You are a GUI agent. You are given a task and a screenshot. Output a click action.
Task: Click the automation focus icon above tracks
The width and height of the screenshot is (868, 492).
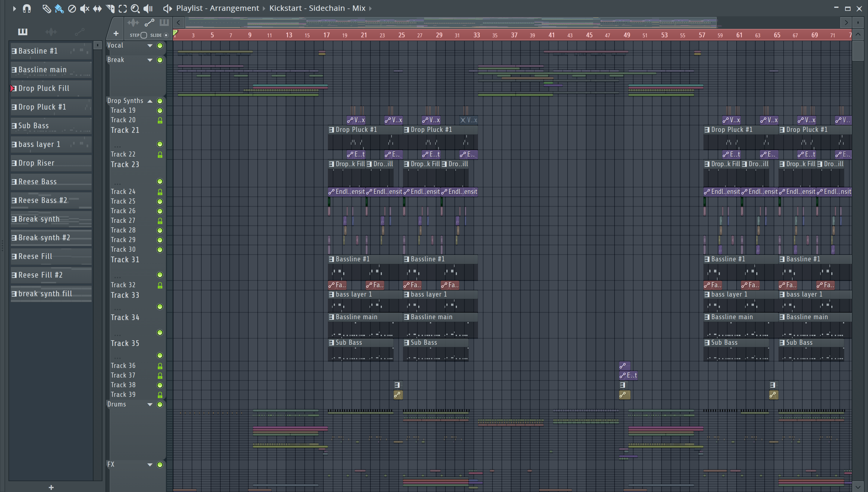(x=149, y=23)
